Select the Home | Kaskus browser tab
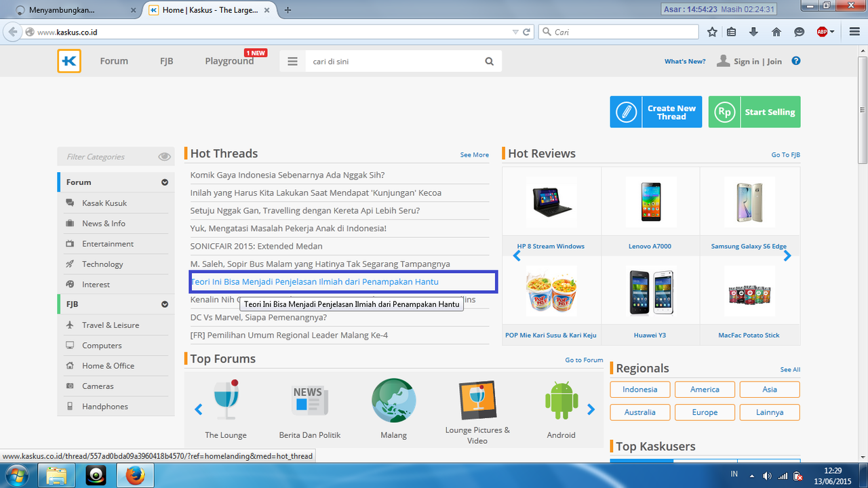Screen dimensions: 868x488 coord(210,10)
